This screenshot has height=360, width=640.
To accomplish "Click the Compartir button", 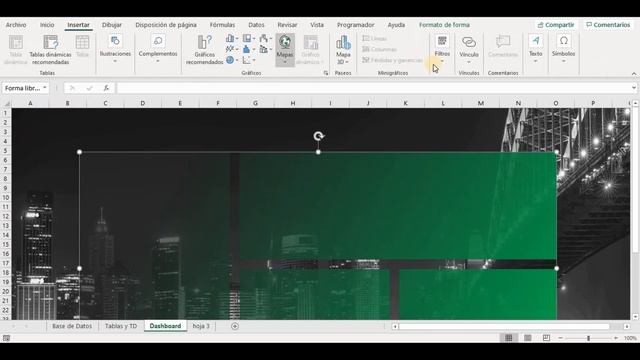I will (556, 25).
